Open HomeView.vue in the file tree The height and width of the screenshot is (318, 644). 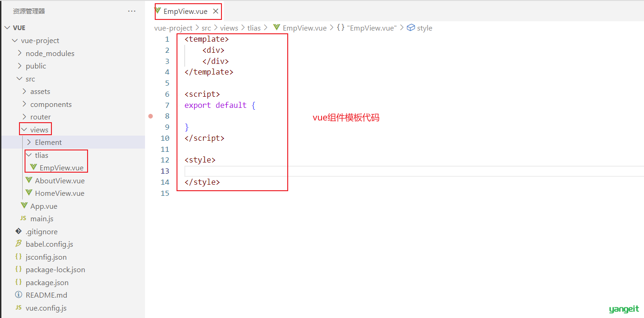click(60, 193)
